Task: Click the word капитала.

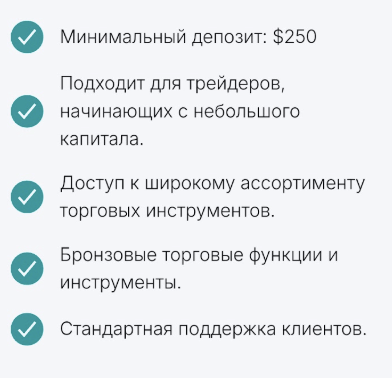Action: [102, 140]
